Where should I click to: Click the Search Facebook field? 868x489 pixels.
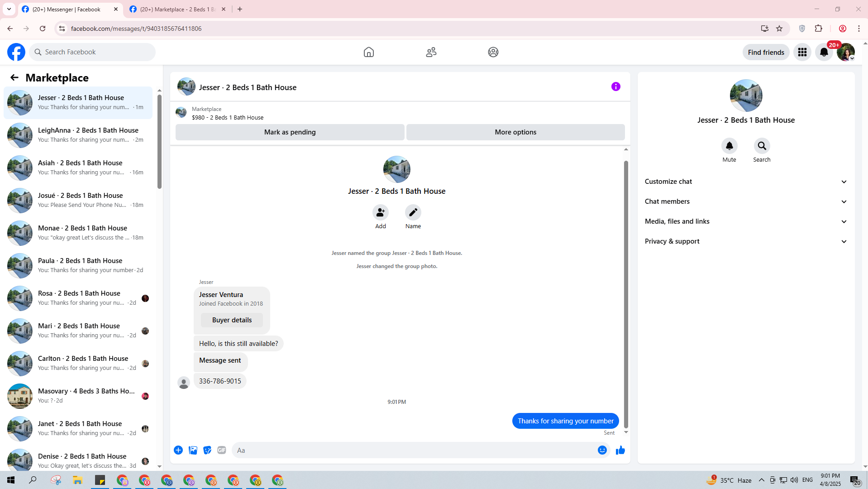point(93,52)
